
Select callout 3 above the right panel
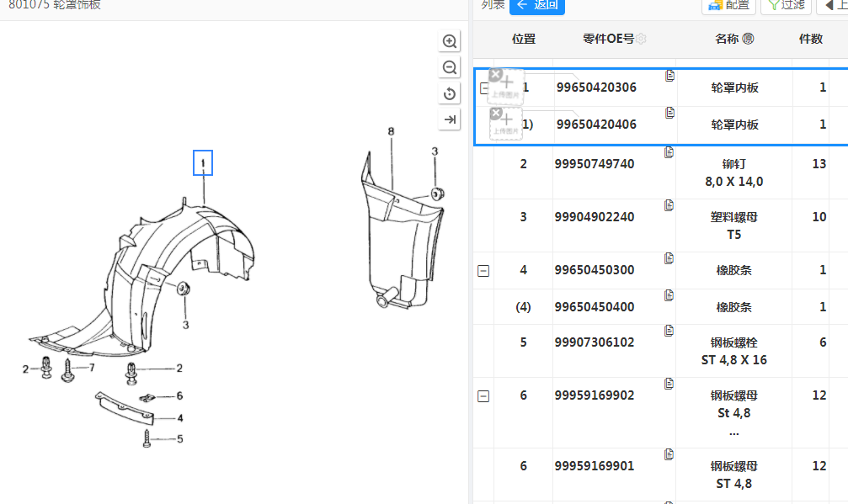click(435, 151)
